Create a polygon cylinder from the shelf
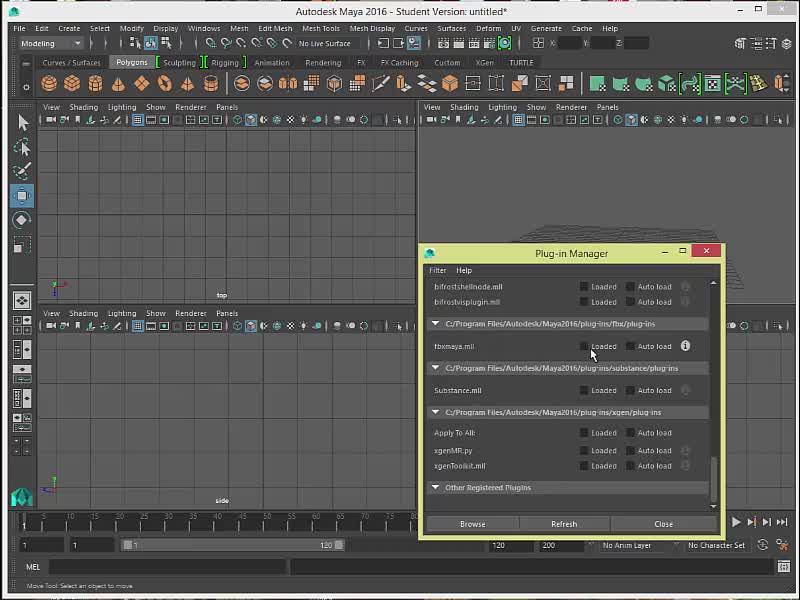The width and height of the screenshot is (800, 600). (95, 83)
